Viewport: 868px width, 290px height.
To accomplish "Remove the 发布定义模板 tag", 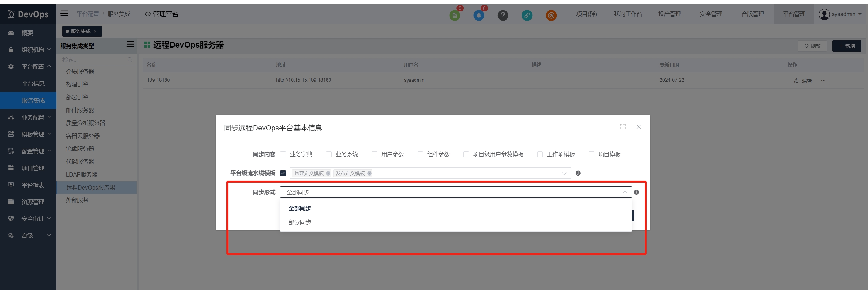I will [x=369, y=173].
